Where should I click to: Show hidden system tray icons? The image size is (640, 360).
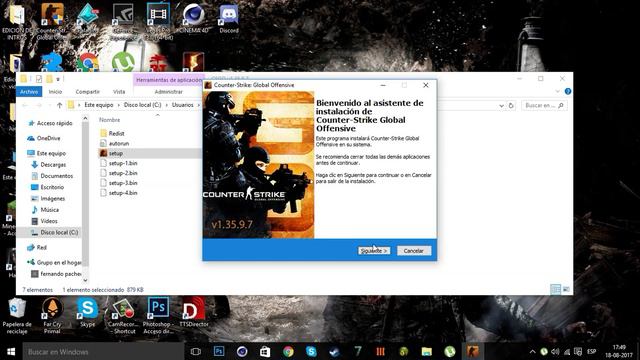[x=532, y=351]
